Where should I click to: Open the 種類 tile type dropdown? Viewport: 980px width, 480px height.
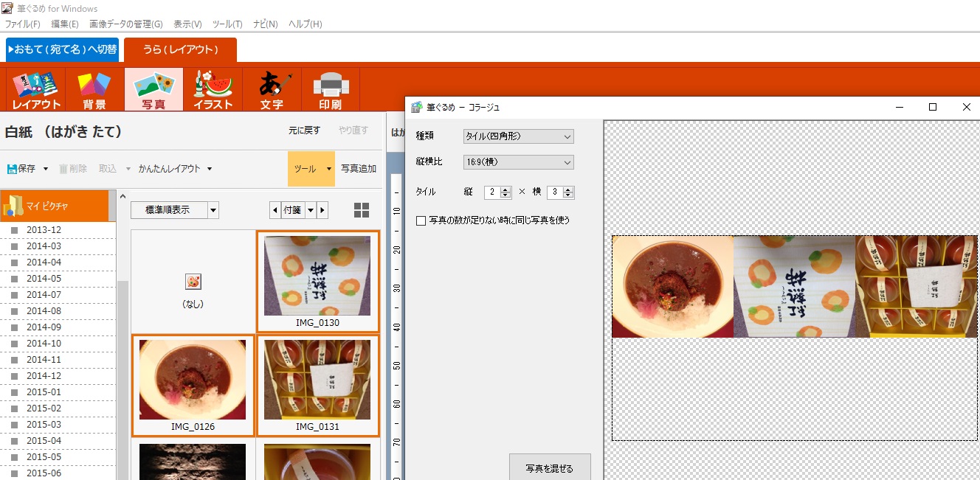coord(518,136)
